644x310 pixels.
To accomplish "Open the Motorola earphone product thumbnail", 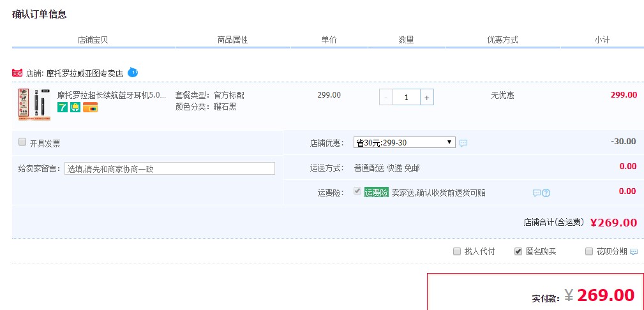I will pyautogui.click(x=34, y=105).
